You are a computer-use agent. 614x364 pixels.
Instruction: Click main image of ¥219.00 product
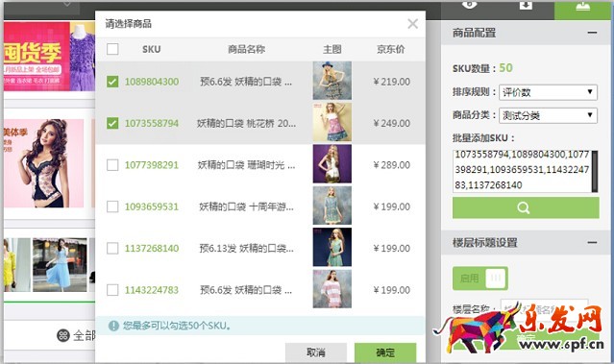click(x=332, y=81)
